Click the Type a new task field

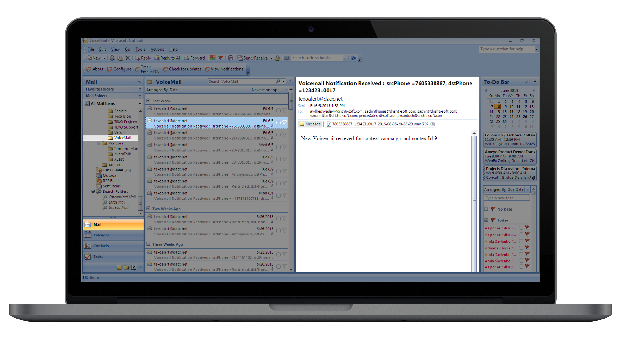point(507,198)
